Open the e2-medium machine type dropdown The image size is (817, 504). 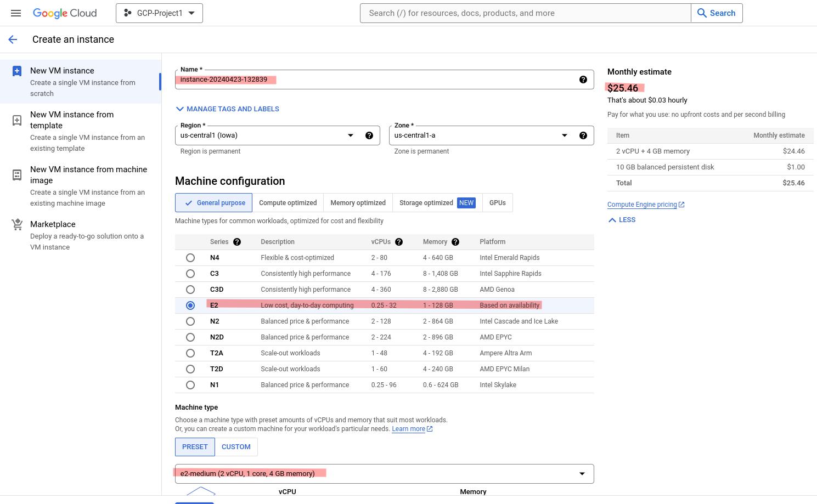click(384, 474)
